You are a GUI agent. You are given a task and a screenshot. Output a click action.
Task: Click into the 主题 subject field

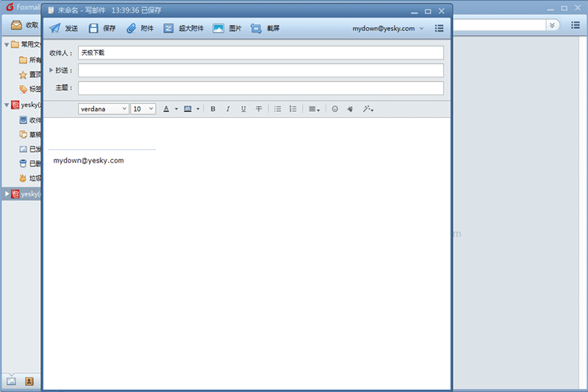[260, 88]
